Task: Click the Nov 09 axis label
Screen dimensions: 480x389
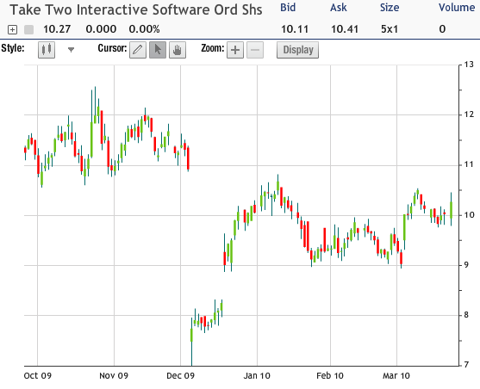Action: [114, 376]
